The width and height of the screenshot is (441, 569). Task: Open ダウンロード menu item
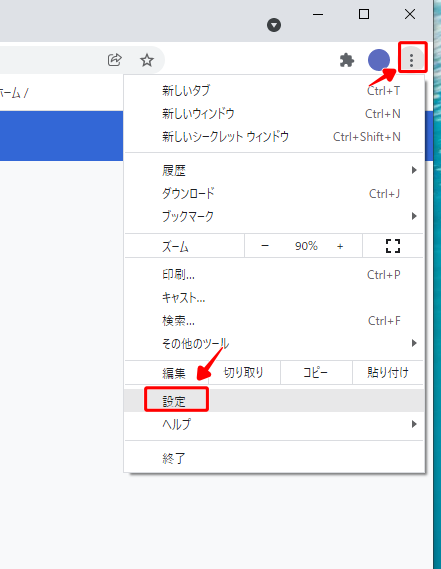tap(274, 193)
